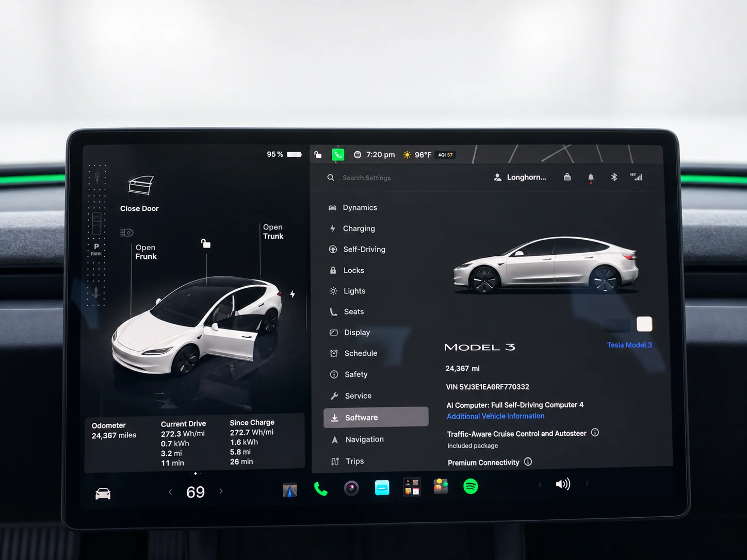
Task: Tap the green phone call indicator
Action: [338, 154]
